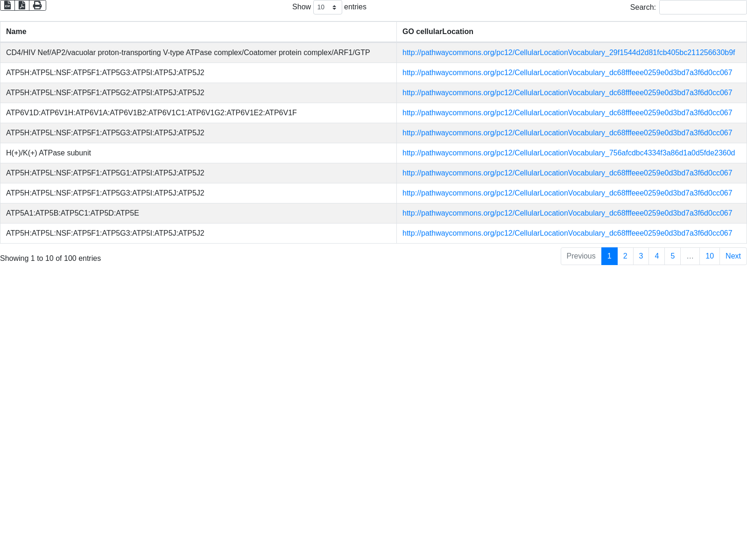Click the Previous pagination button

pos(581,256)
